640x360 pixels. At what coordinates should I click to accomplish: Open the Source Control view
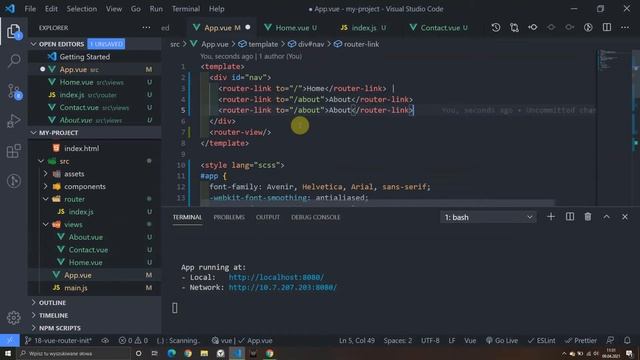14,91
